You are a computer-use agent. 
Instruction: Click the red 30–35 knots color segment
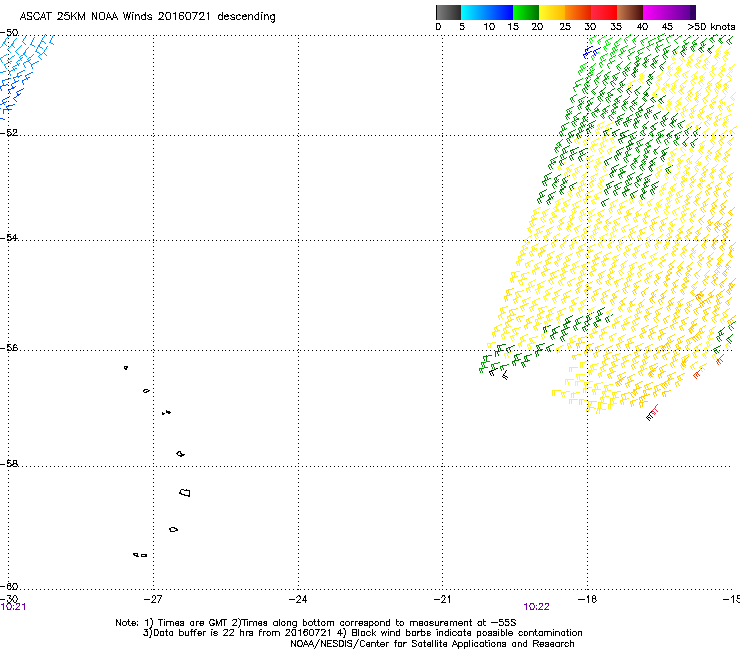pos(604,12)
